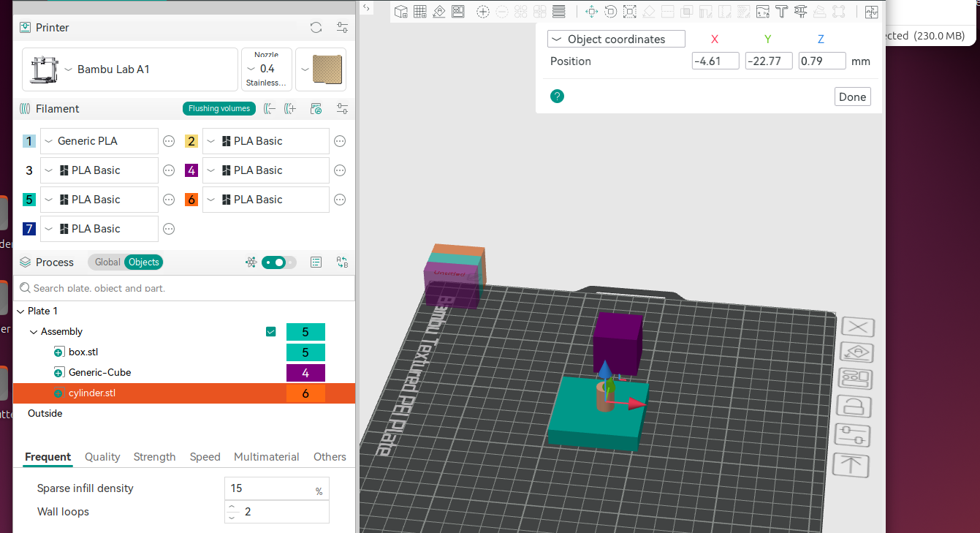Select the Rotate tool in the toolbar
The image size is (980, 533).
610,12
